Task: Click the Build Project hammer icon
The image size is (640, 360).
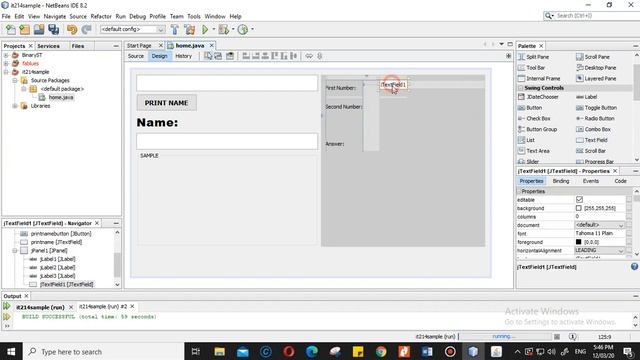Action: [175, 29]
